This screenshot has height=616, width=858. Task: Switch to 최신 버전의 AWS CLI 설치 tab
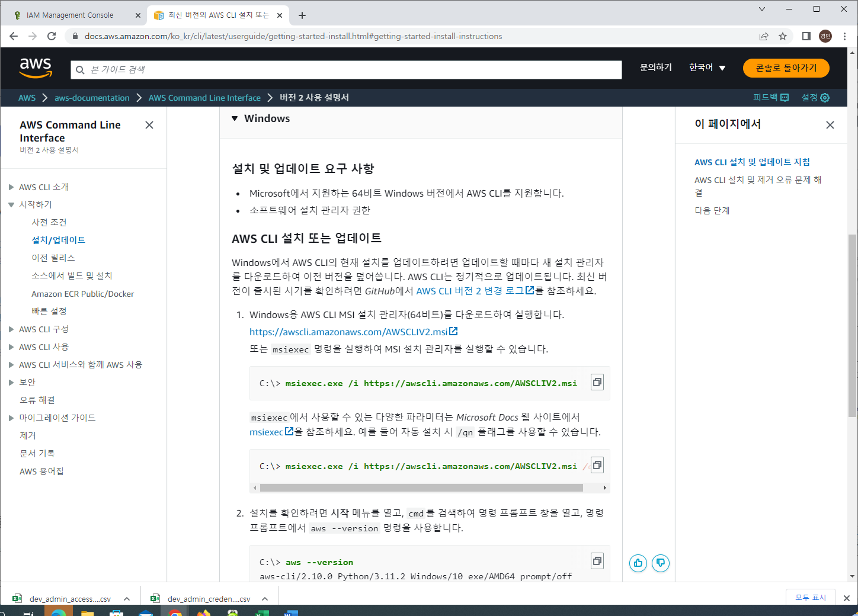point(219,15)
